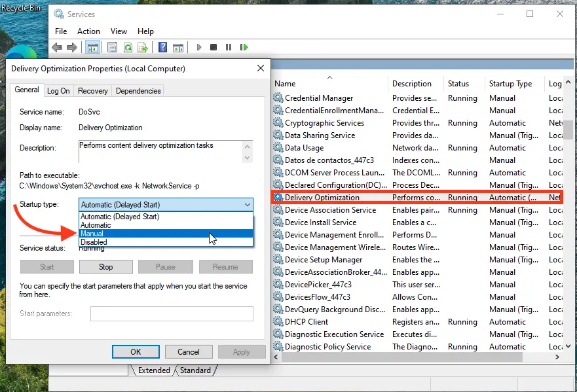
Task: Switch to the Log On tab
Action: (x=58, y=91)
